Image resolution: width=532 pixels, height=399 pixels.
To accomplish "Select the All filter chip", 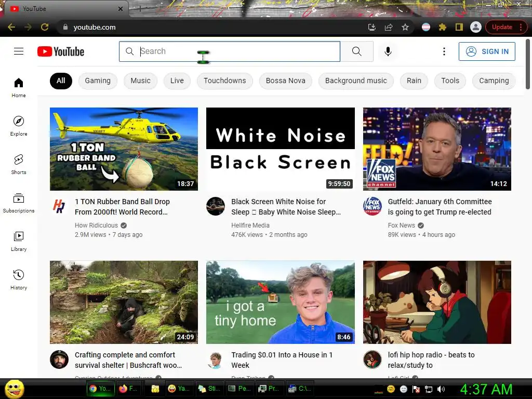I will 61,81.
